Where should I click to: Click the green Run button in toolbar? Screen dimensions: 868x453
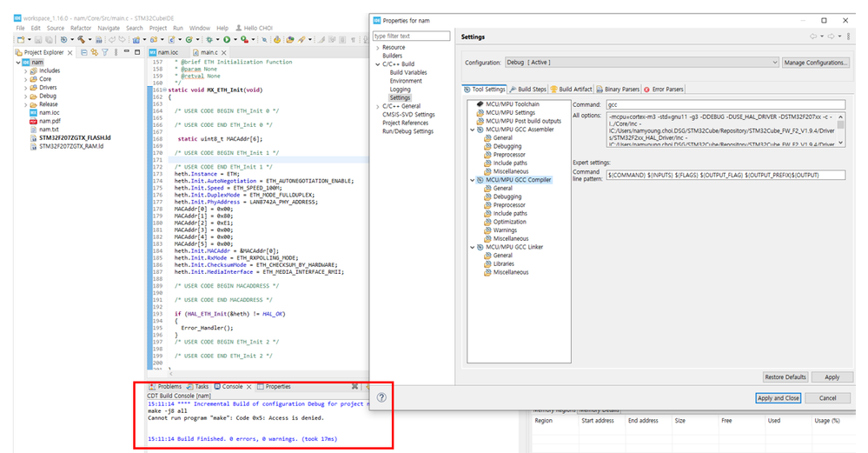[x=227, y=40]
